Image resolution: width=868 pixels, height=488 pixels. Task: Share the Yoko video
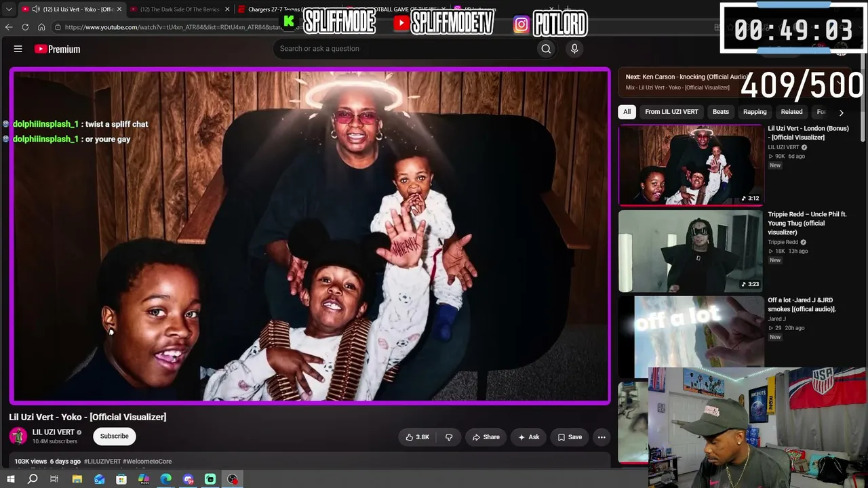coord(486,437)
